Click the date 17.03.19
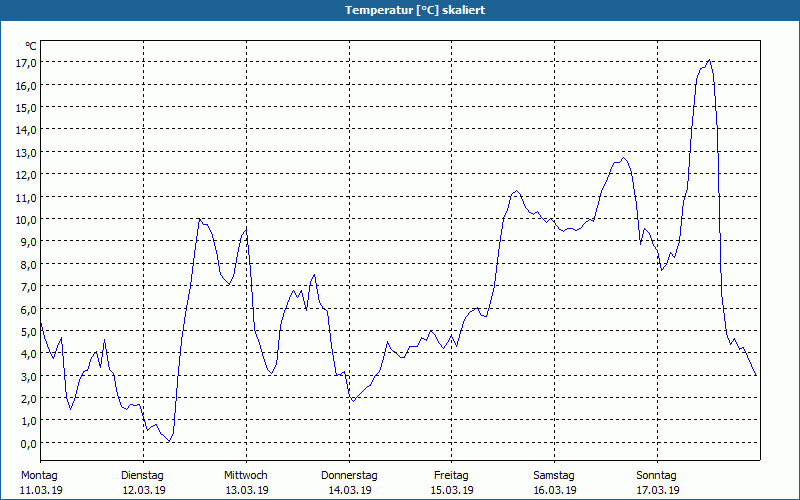Screen dimensions: 800x500 658,490
